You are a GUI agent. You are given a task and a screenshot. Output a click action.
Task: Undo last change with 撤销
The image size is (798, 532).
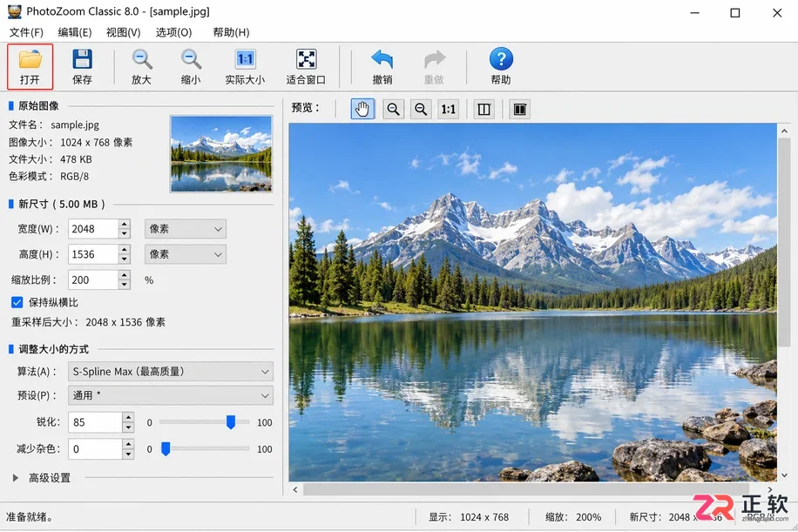tap(382, 67)
